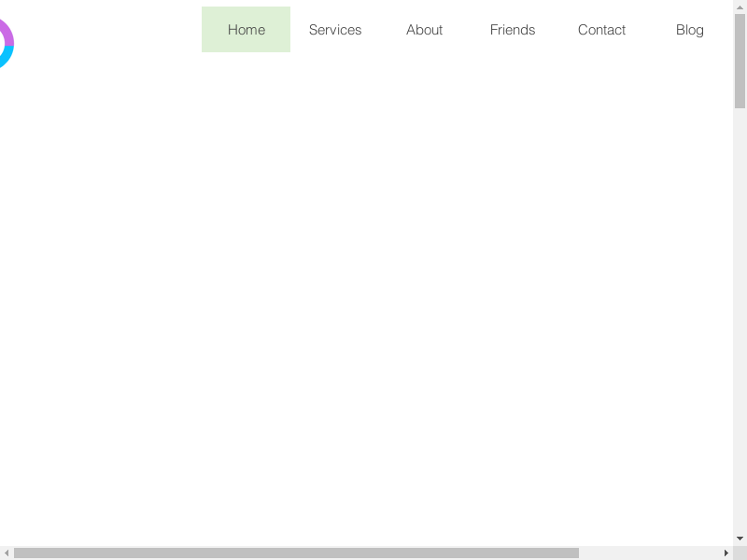Click the corner square where scrollbars meet
The height and width of the screenshot is (560, 747).
click(x=740, y=553)
